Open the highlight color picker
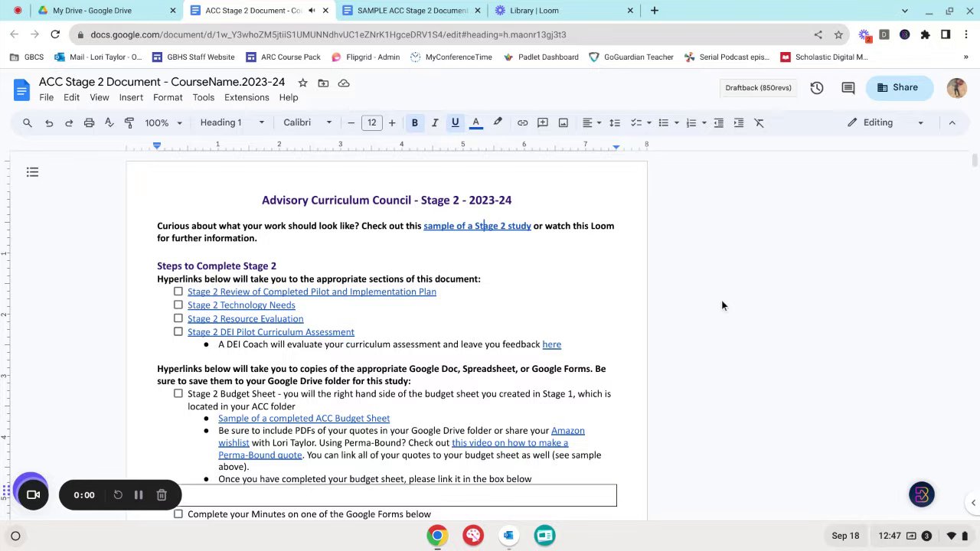Screen dimensions: 980x551 498,122
